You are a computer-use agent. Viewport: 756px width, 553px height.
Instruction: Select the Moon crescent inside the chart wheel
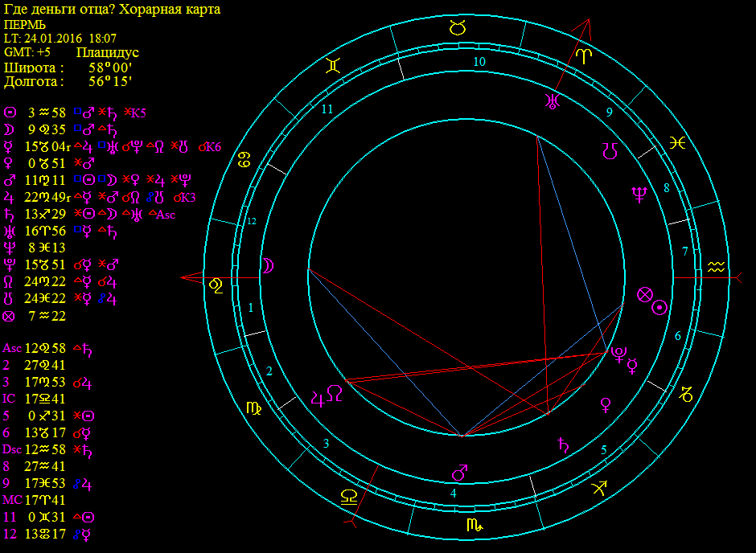(266, 267)
